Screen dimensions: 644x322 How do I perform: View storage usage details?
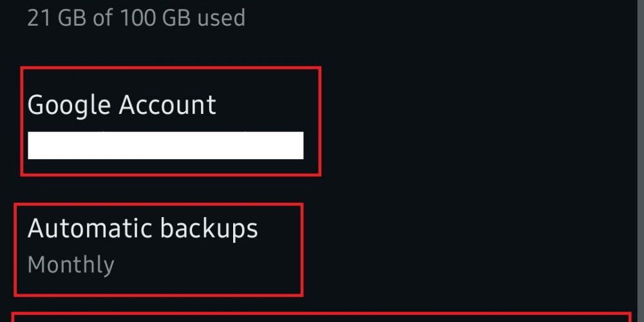pos(136,17)
